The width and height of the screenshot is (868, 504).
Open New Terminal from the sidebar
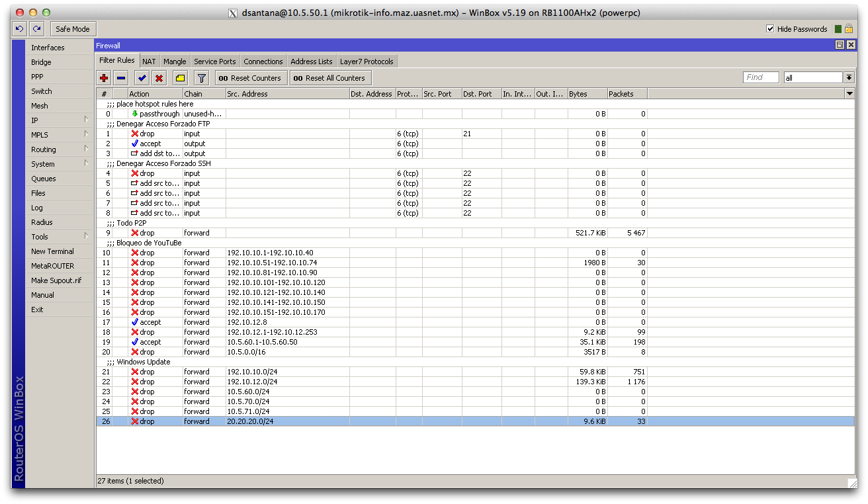(x=52, y=251)
